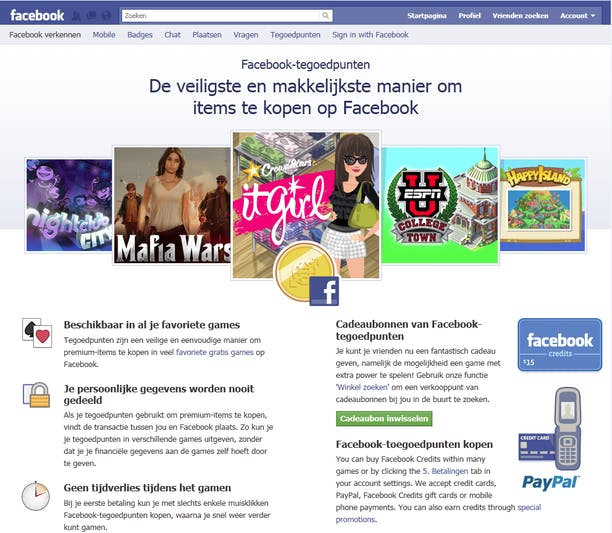This screenshot has width=612, height=533.
Task: Select the Mafia Wars game thumbnail
Action: pos(172,205)
